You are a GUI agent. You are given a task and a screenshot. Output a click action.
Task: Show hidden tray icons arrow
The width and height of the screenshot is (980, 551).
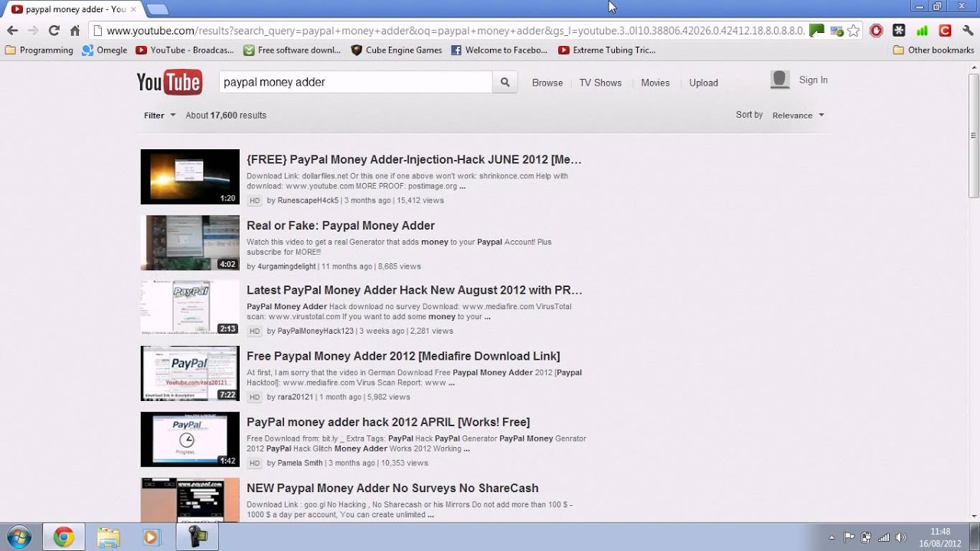(x=831, y=537)
